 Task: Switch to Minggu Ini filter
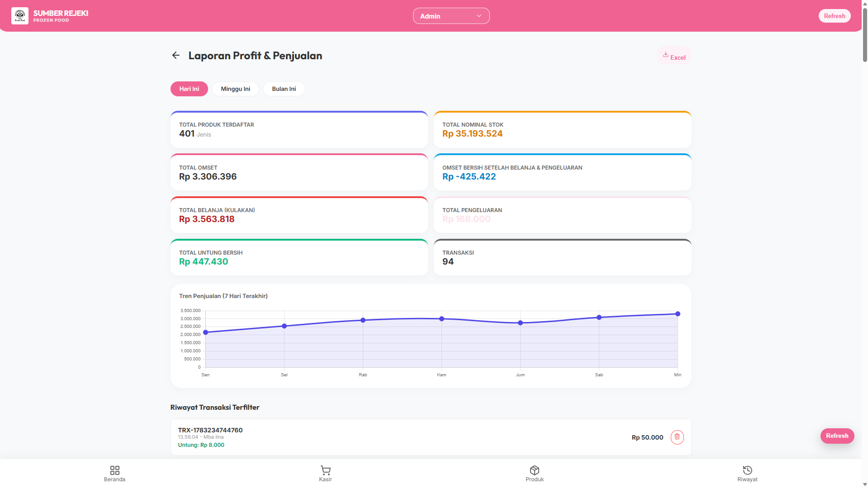click(235, 89)
